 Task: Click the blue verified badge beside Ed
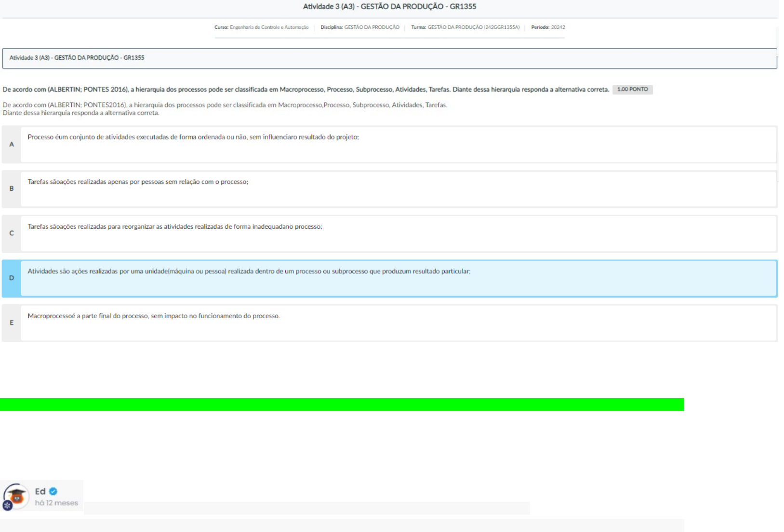(53, 491)
